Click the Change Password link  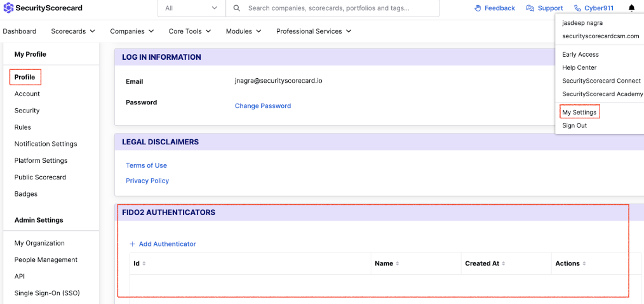tap(263, 106)
